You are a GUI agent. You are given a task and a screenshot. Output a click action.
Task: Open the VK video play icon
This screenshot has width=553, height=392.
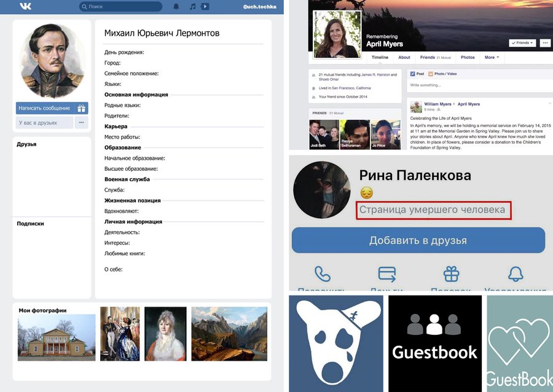pos(205,6)
